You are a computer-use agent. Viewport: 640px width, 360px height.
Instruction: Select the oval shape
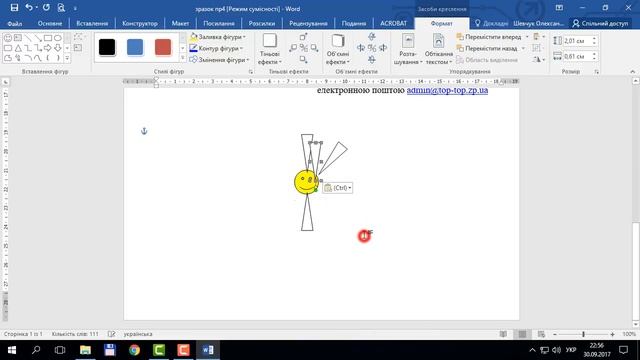coord(58,38)
